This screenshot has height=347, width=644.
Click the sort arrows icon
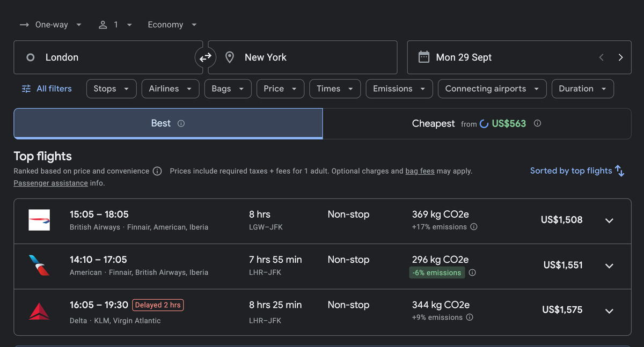[619, 171]
